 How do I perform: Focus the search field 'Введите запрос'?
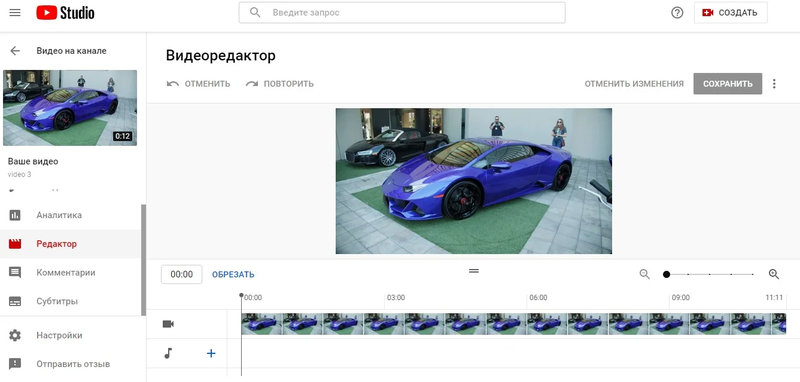coord(402,13)
